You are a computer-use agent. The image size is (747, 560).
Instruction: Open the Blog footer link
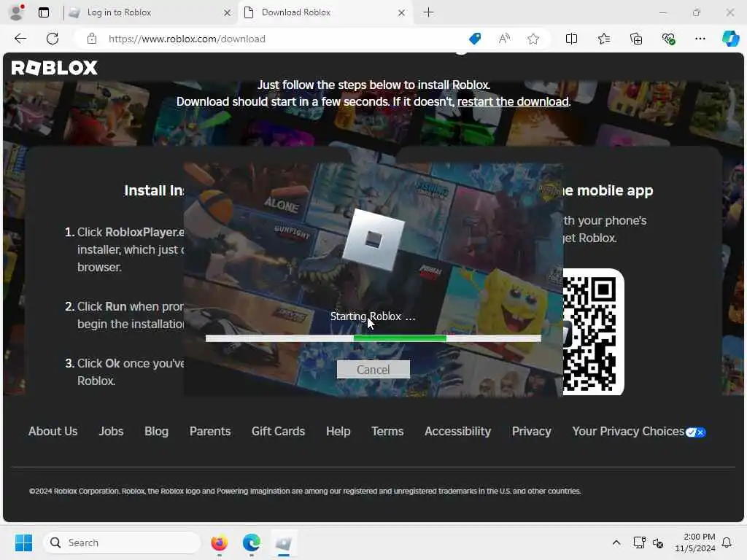156,431
